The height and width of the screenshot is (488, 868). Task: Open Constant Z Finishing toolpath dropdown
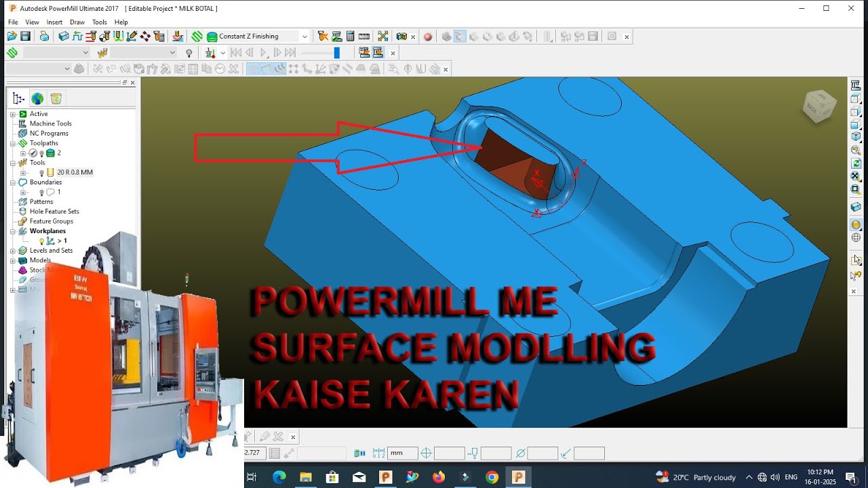(304, 37)
